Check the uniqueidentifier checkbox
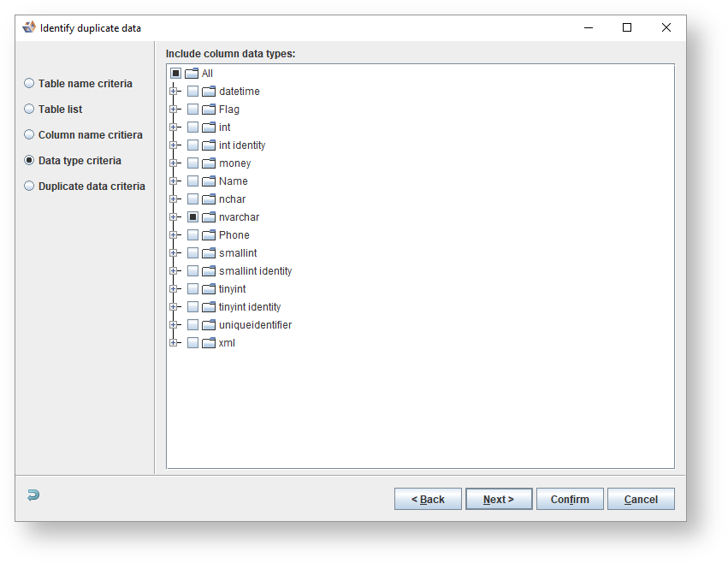728x563 pixels. click(x=192, y=324)
